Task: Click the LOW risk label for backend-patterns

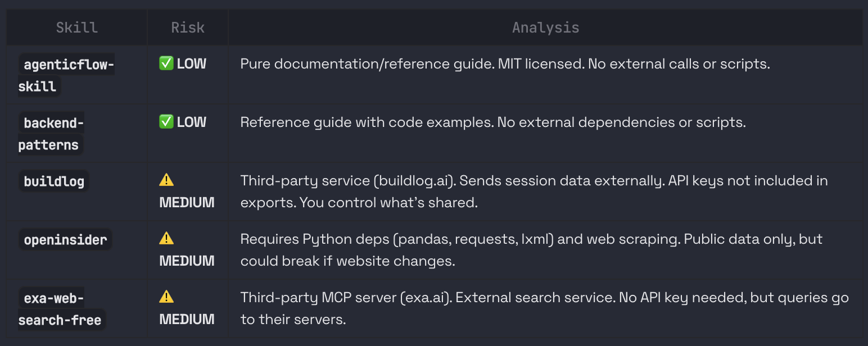Action: pyautogui.click(x=192, y=122)
